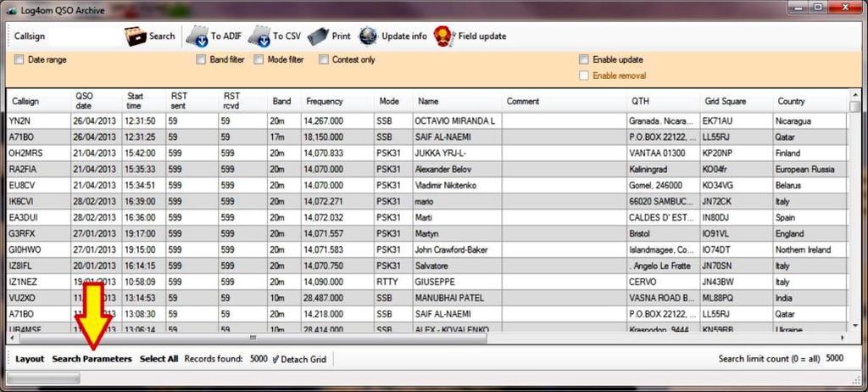Screen dimensions: 868x392
Task: Click name cell JUKKA YRJ-L-
Action: 457,153
